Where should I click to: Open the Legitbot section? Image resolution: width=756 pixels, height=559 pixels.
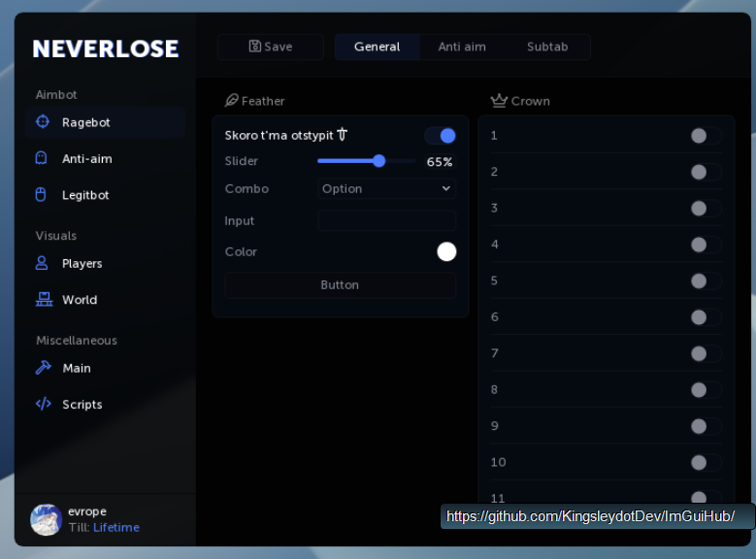click(x=106, y=195)
